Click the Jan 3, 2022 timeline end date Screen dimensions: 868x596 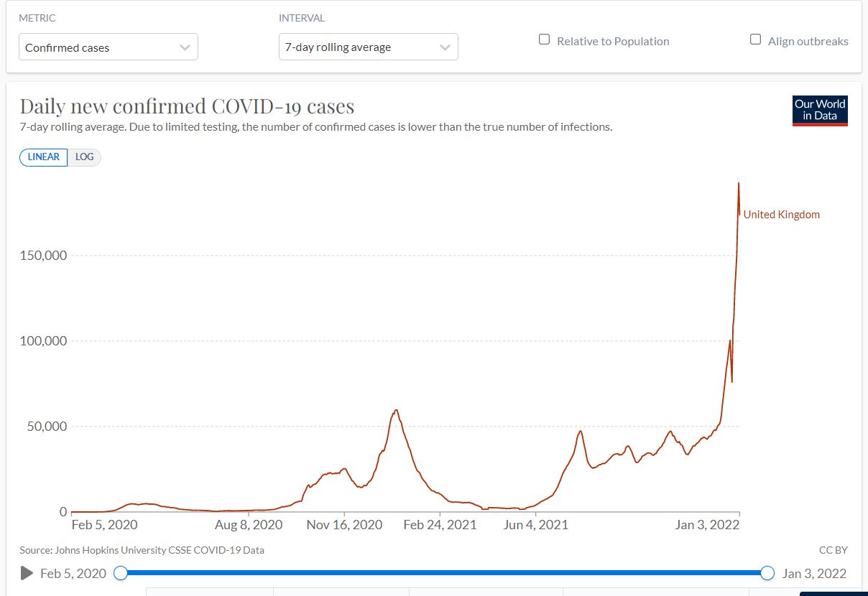[x=814, y=573]
